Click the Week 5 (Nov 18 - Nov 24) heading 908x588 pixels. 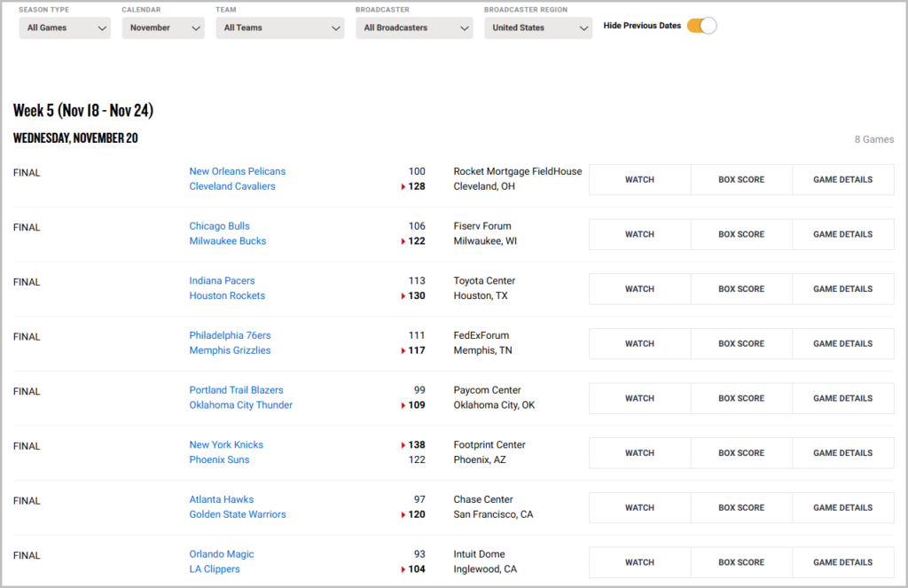click(x=83, y=111)
